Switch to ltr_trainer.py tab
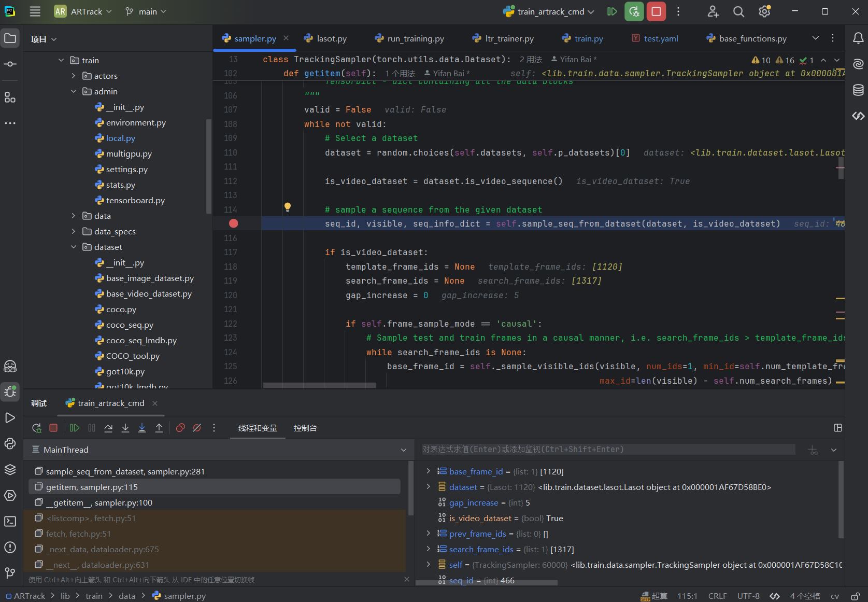The height and width of the screenshot is (602, 868). coord(503,38)
